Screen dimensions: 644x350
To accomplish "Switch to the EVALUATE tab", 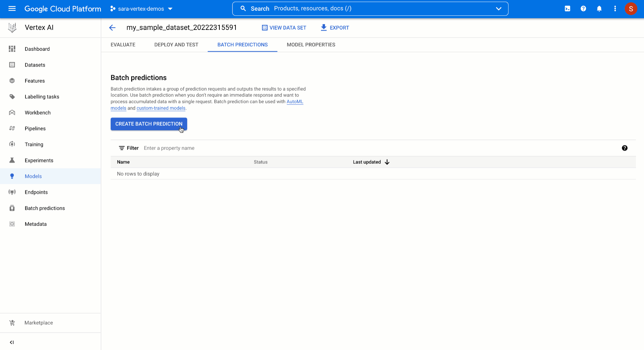I will (x=123, y=45).
